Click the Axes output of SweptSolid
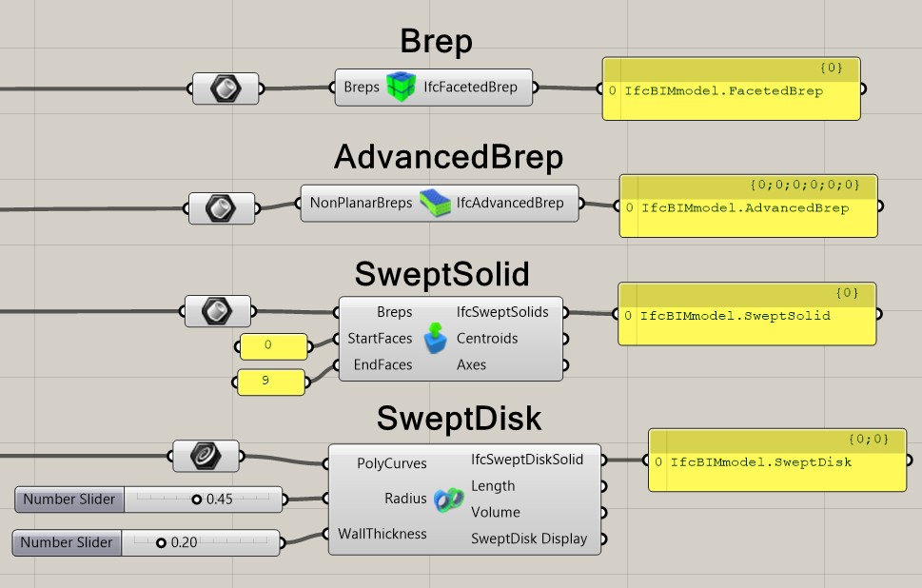 coord(471,364)
